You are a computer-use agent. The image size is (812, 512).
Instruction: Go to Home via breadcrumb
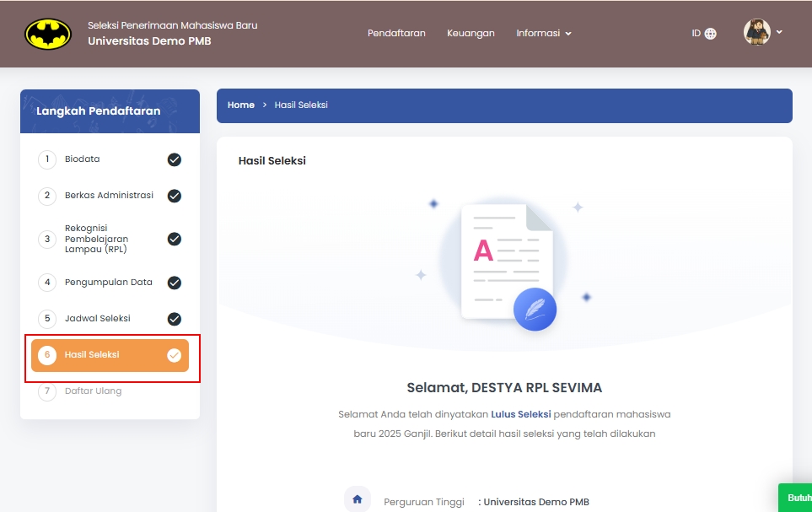241,105
